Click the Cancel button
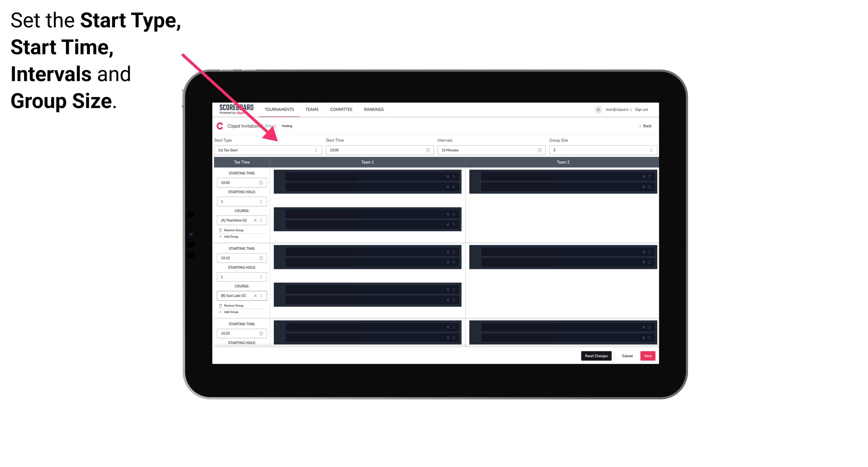This screenshot has height=467, width=868. [627, 355]
